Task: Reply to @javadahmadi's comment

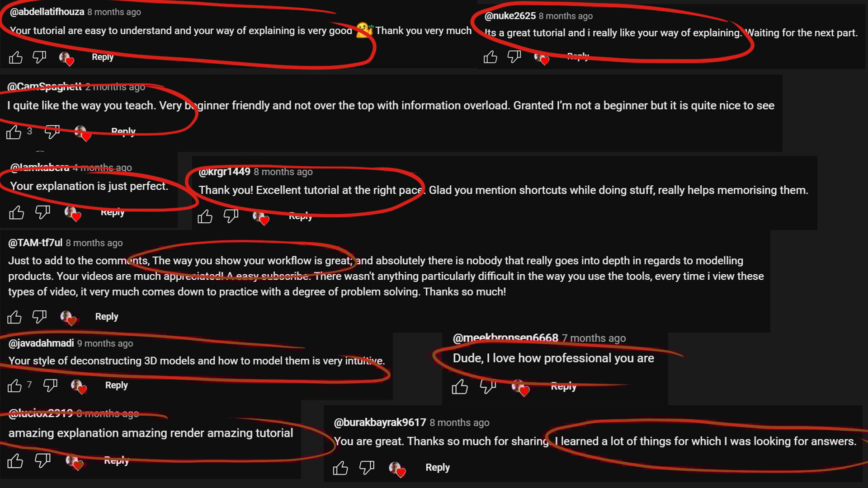Action: pos(117,385)
